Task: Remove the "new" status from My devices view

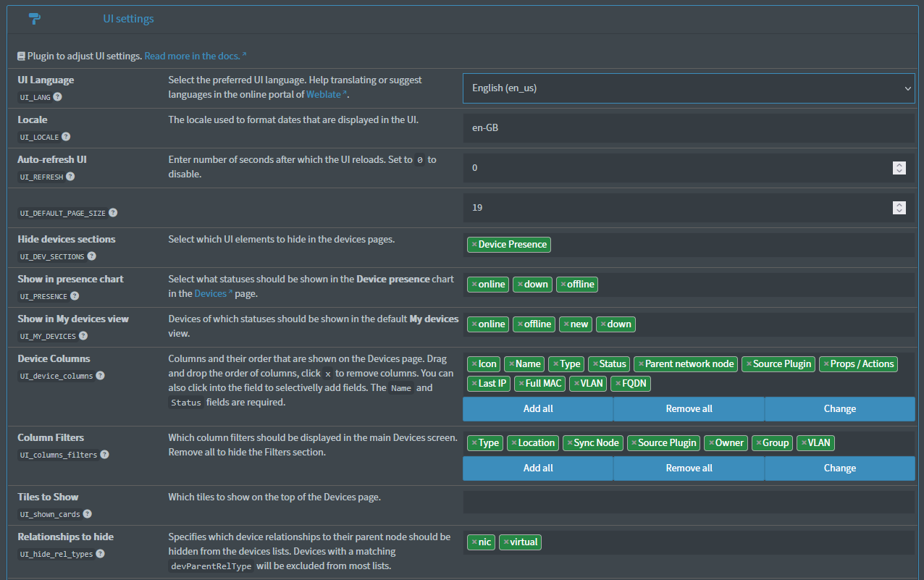Action: point(566,324)
